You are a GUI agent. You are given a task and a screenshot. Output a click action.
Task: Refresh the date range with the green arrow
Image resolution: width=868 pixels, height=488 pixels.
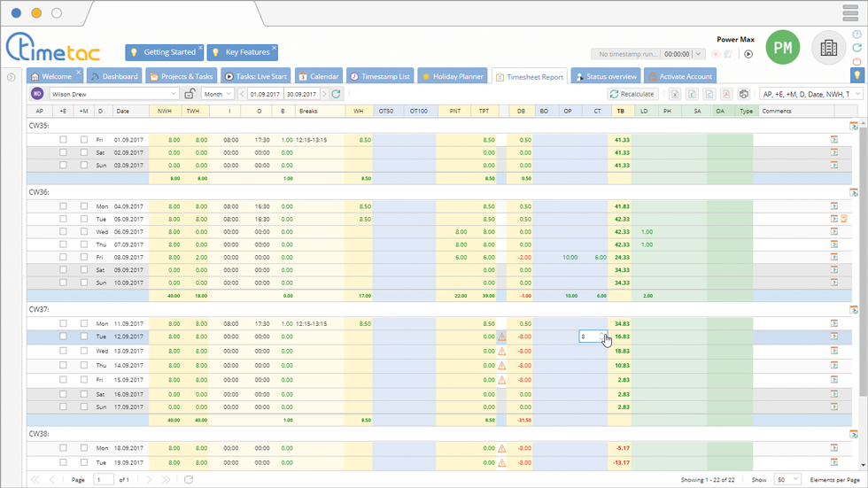click(x=336, y=94)
